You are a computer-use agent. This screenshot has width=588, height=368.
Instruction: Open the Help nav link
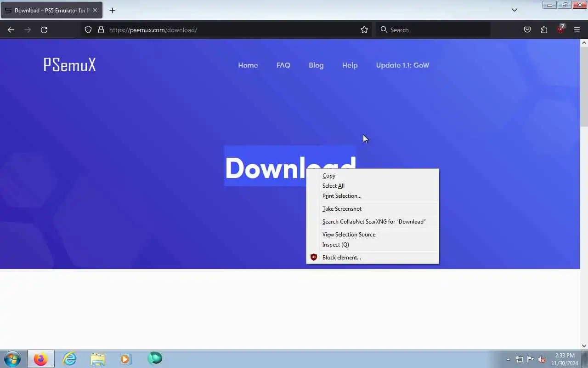pyautogui.click(x=350, y=65)
